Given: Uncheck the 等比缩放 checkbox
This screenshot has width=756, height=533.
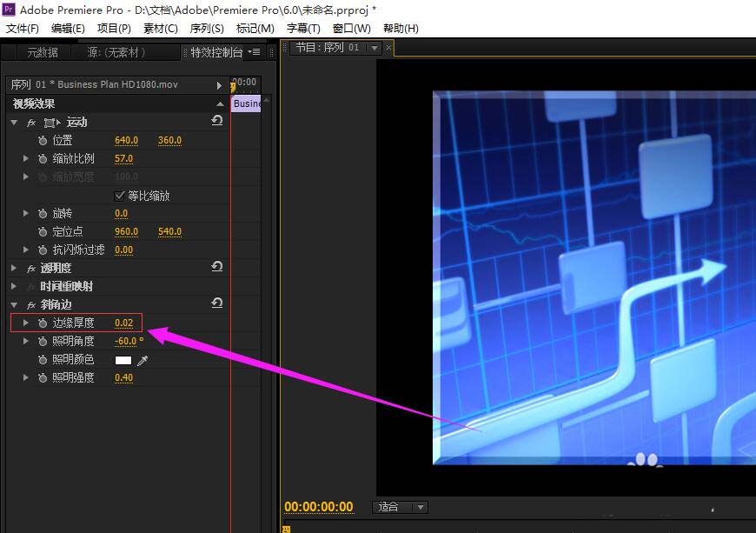Looking at the screenshot, I should (x=119, y=196).
